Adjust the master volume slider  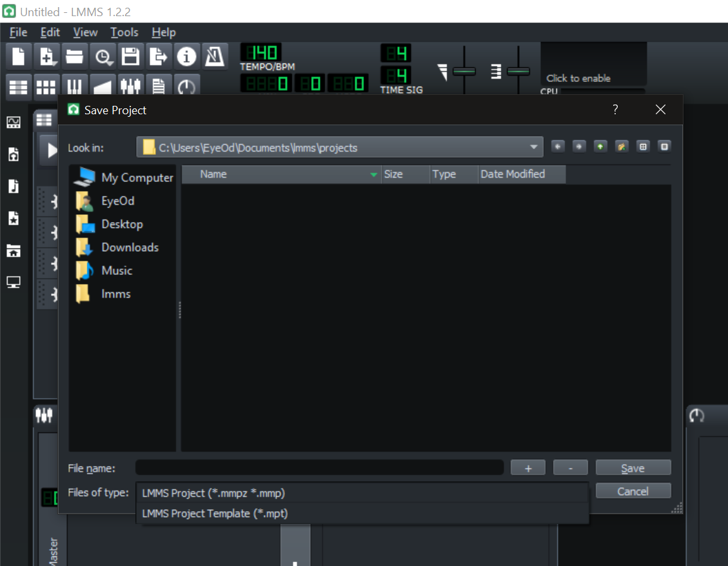click(x=464, y=71)
